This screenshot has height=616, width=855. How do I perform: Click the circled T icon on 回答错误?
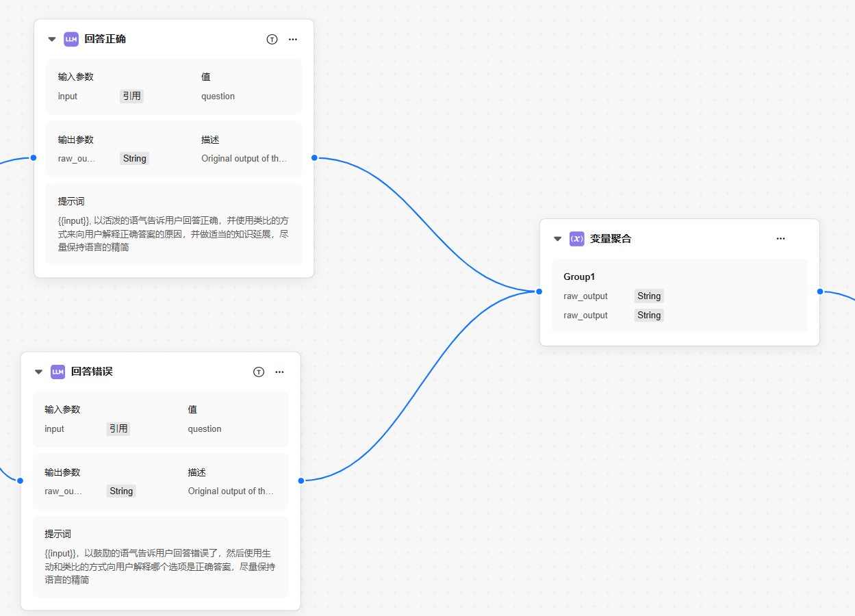259,372
